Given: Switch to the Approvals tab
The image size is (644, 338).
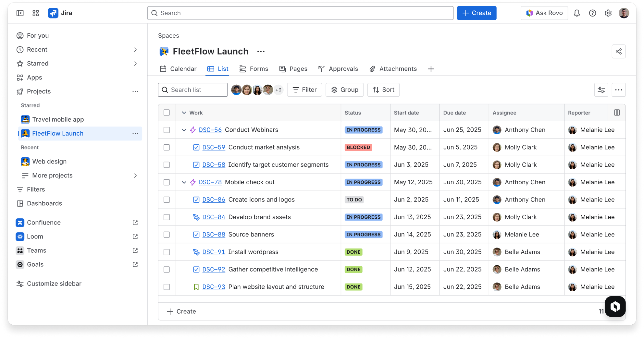Looking at the screenshot, I should (338, 69).
